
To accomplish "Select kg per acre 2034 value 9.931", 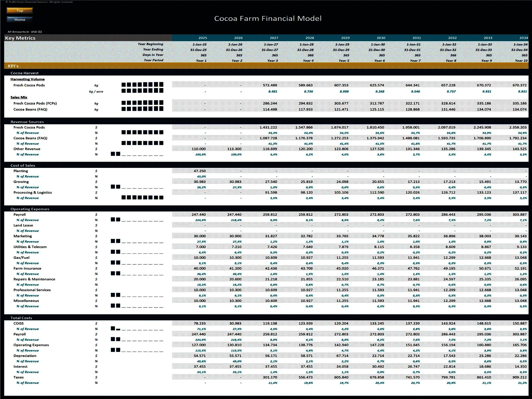I will coord(522,91).
